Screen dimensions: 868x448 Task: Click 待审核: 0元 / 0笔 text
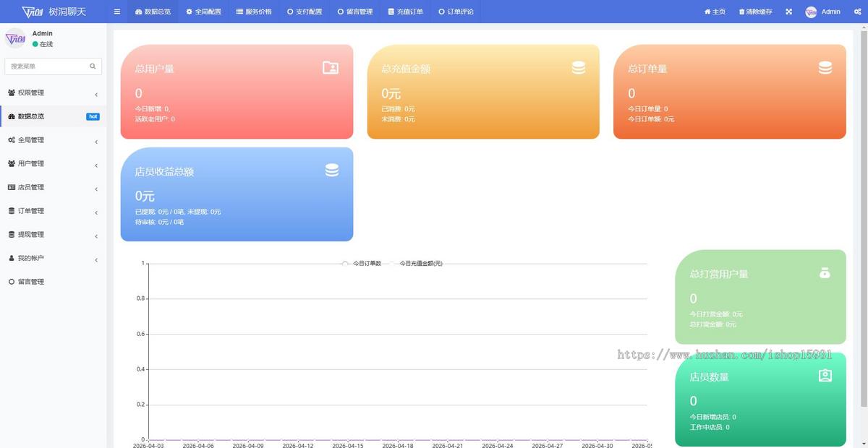pyautogui.click(x=160, y=222)
